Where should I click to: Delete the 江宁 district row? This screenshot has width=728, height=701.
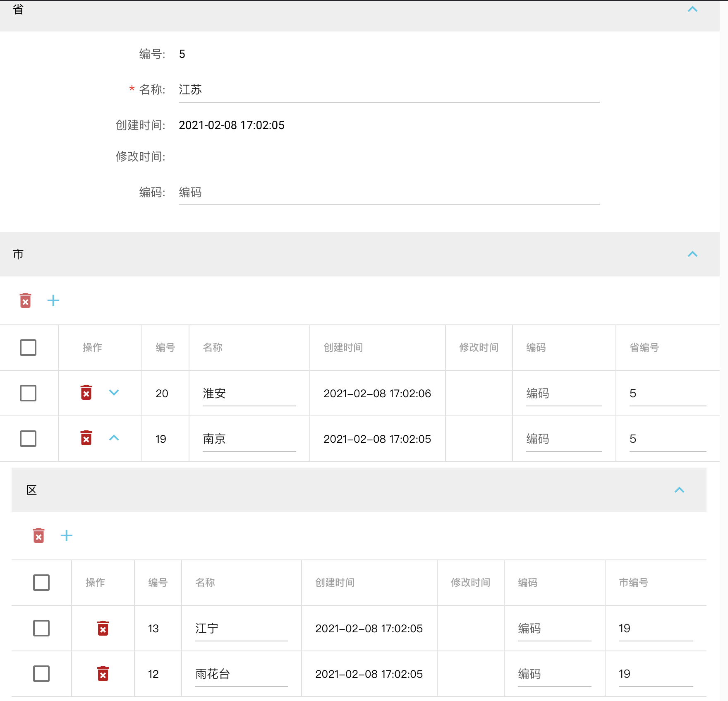pyautogui.click(x=103, y=628)
